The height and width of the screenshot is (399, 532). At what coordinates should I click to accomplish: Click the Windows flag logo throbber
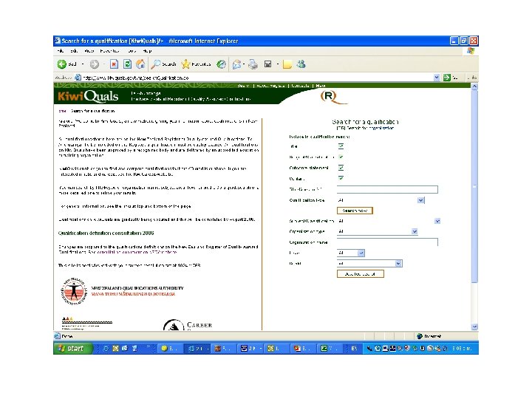coord(470,51)
